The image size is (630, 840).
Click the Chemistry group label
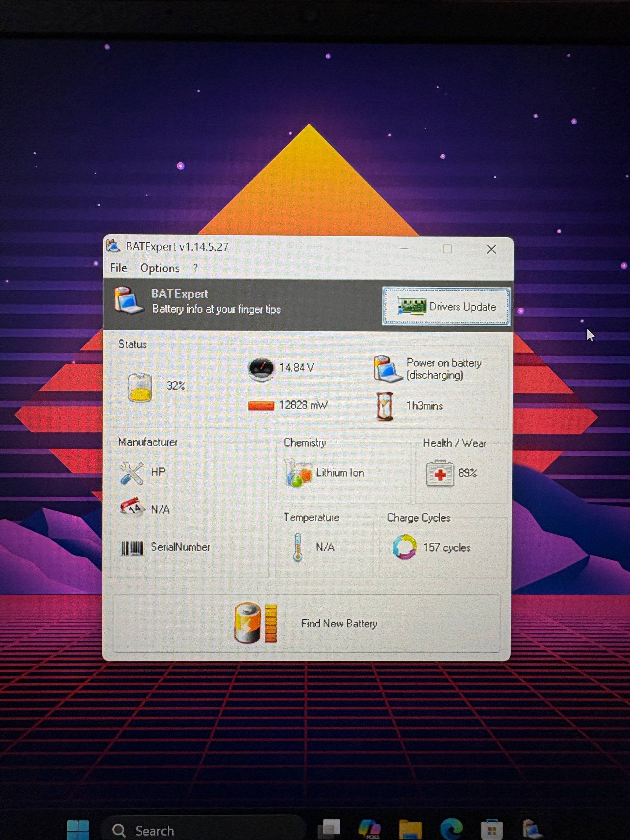pos(305,443)
